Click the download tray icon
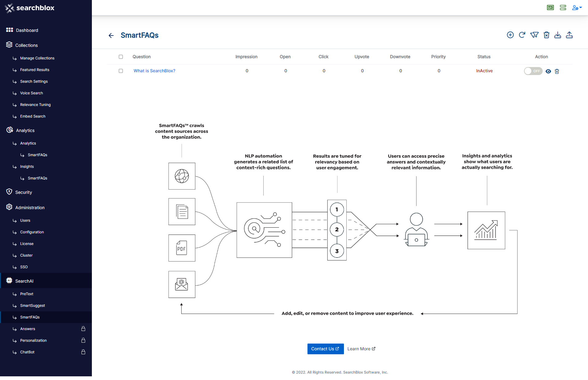Screen dimensions: 588x380 coord(558,35)
